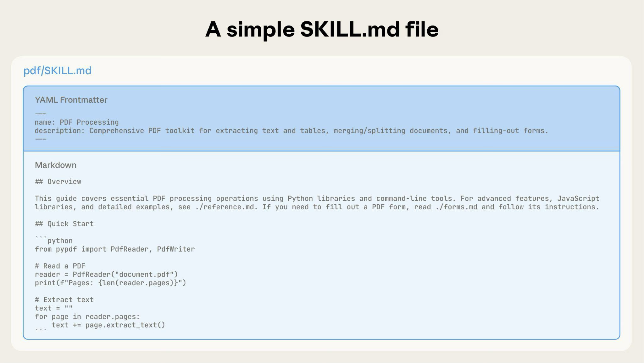Click the name: PDF Processing line
Image resolution: width=644 pixels, height=363 pixels.
76,122
